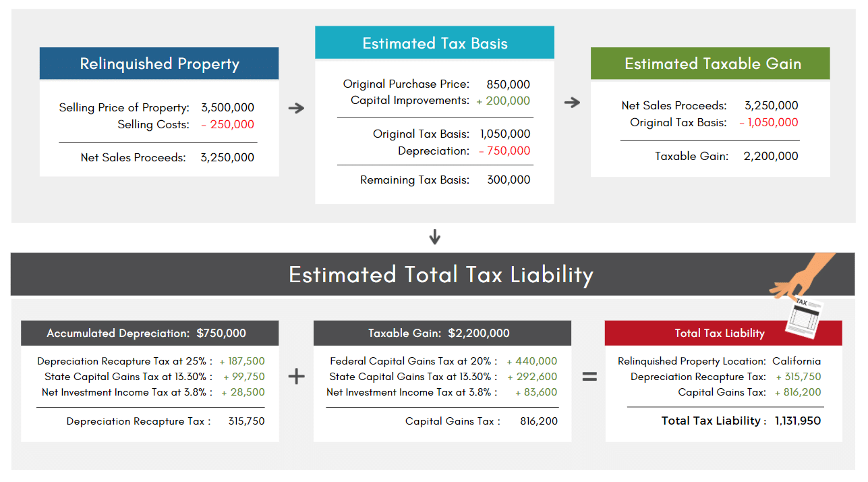
Task: Select 3,250,000 in the Relinquished Property card
Action: 227,157
